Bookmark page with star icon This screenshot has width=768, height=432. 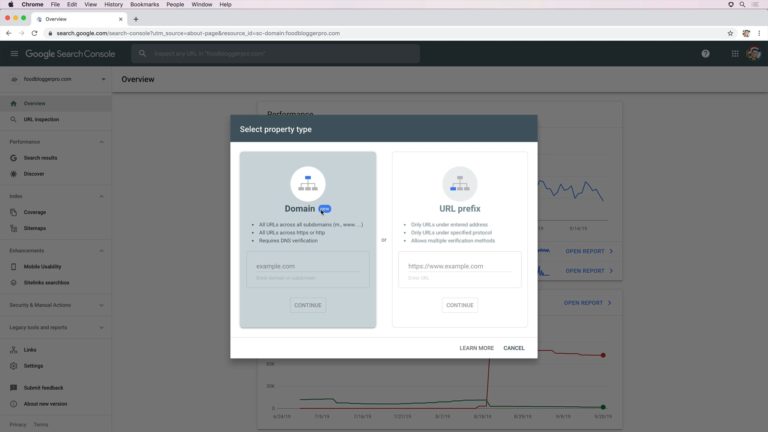(x=730, y=33)
